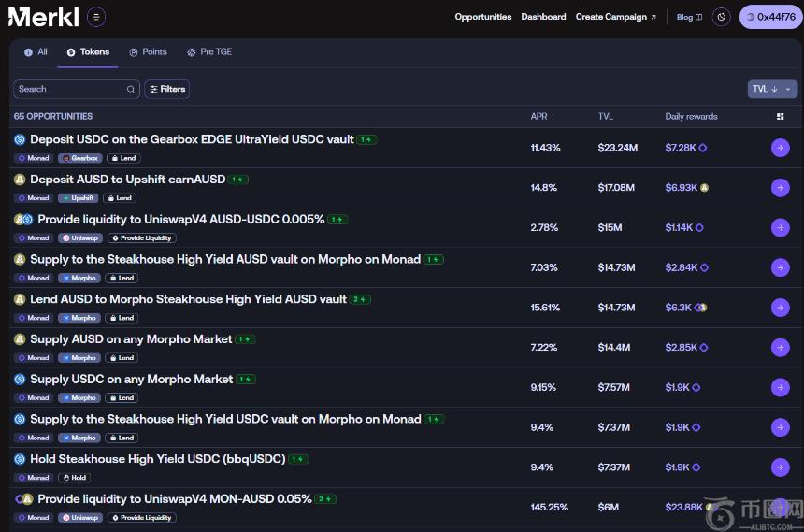The width and height of the screenshot is (804, 532).
Task: Click arrow button for Upshift earnAUSD deposit
Action: 780,188
